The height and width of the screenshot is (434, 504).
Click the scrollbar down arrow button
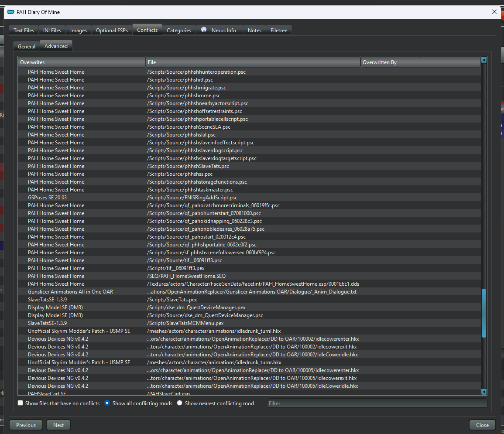click(x=484, y=392)
